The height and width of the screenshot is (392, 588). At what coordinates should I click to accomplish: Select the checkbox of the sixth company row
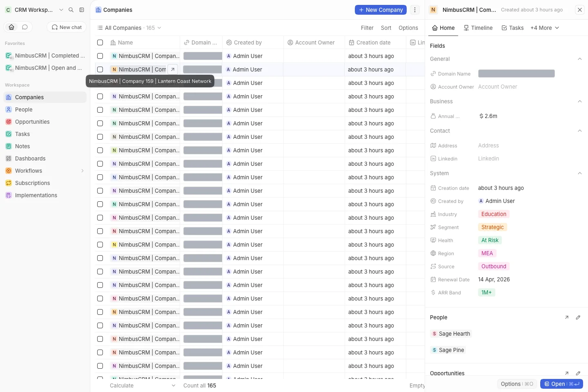click(x=100, y=123)
